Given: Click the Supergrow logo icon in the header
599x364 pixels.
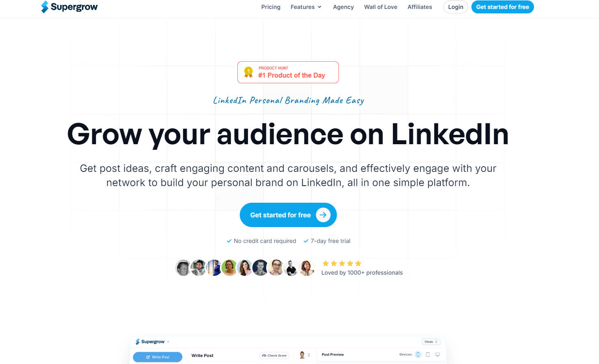Looking at the screenshot, I should (x=45, y=7).
